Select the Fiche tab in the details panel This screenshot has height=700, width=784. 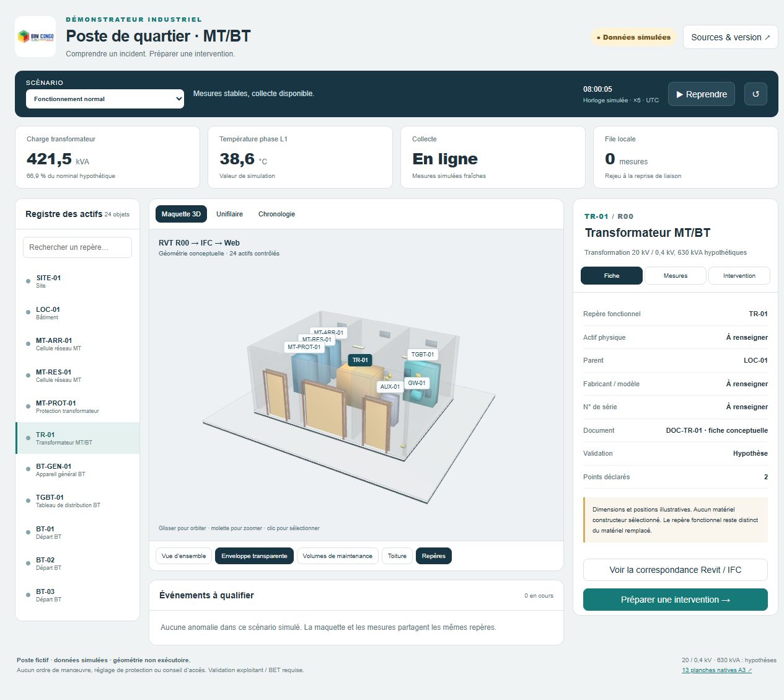click(612, 276)
